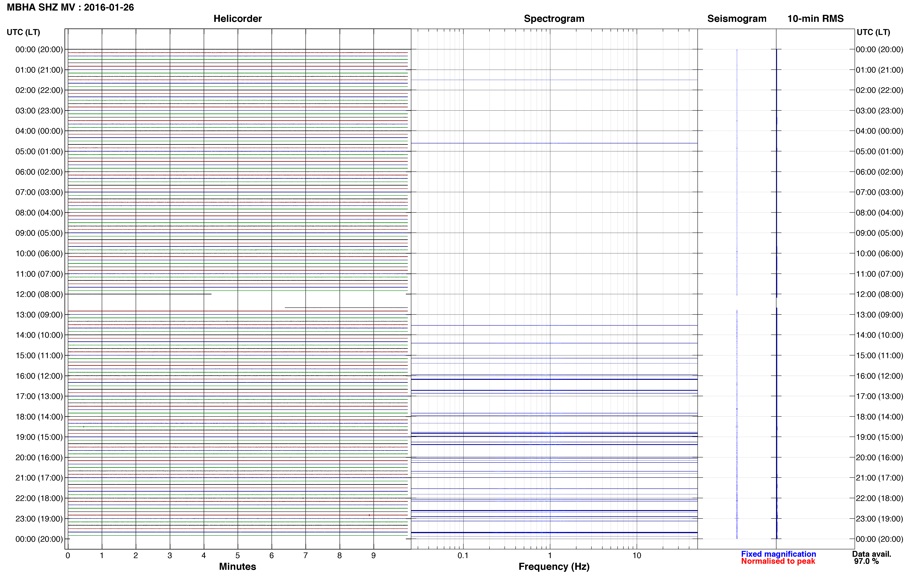
Task: Click the left 'UTC (LT)' axis label
Action: point(23,32)
